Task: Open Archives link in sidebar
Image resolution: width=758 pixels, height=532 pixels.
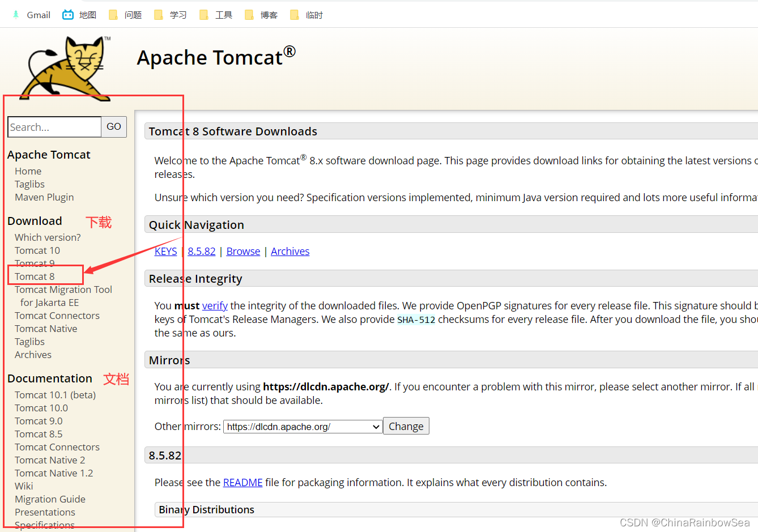Action: pyautogui.click(x=33, y=355)
